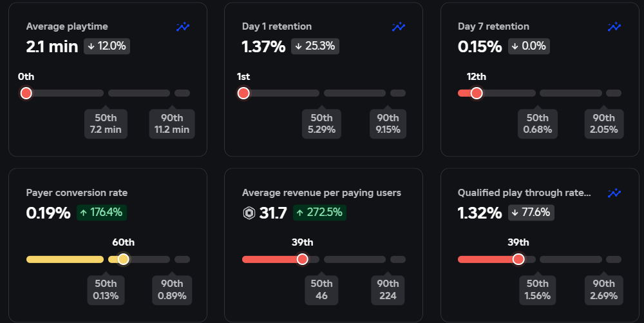Click the yellow 60th percentile marker
The width and height of the screenshot is (644, 323).
click(x=124, y=260)
